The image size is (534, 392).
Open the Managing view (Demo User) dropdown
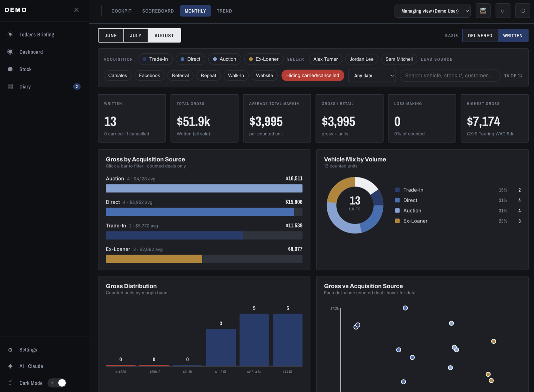(x=433, y=11)
